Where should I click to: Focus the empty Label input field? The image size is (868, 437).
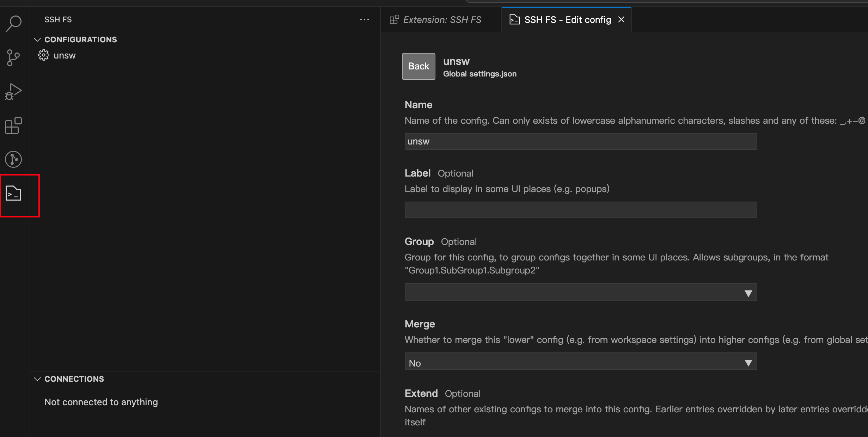click(x=581, y=210)
